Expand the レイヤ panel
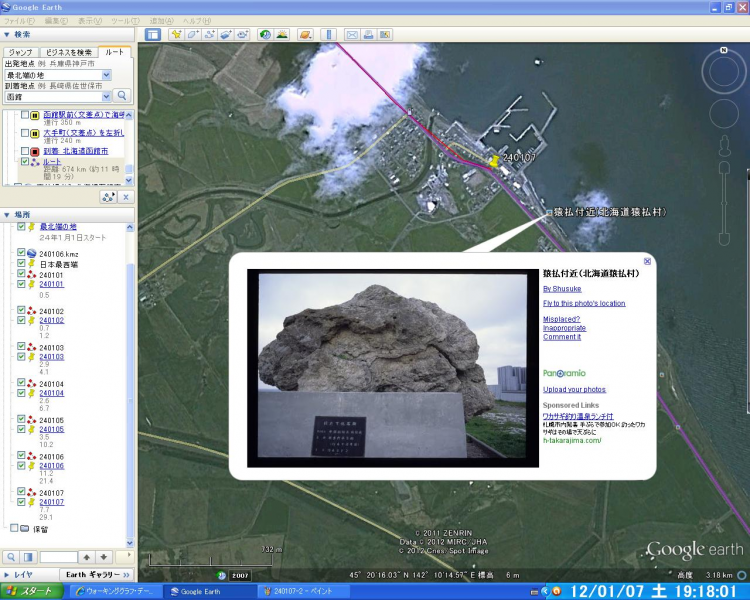 click(7, 575)
